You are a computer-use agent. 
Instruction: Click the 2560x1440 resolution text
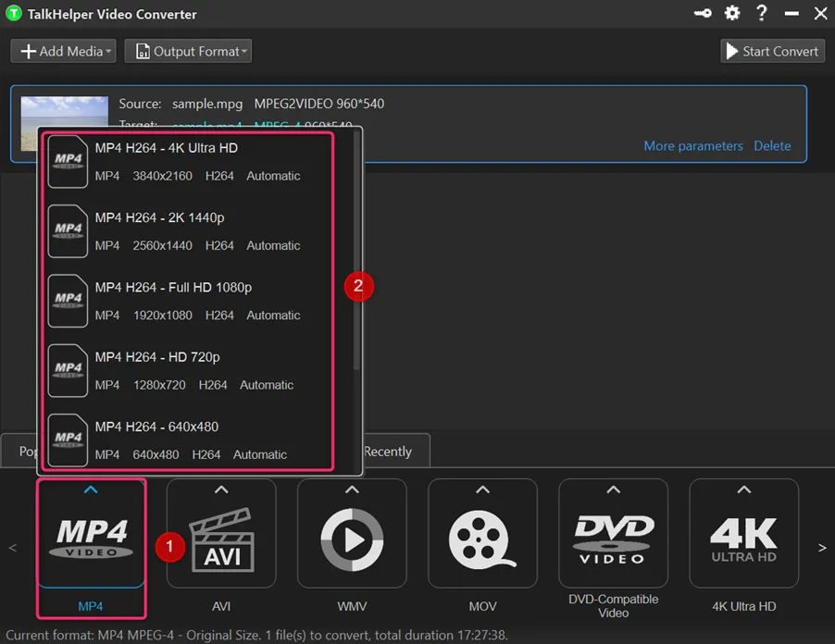[x=162, y=245]
